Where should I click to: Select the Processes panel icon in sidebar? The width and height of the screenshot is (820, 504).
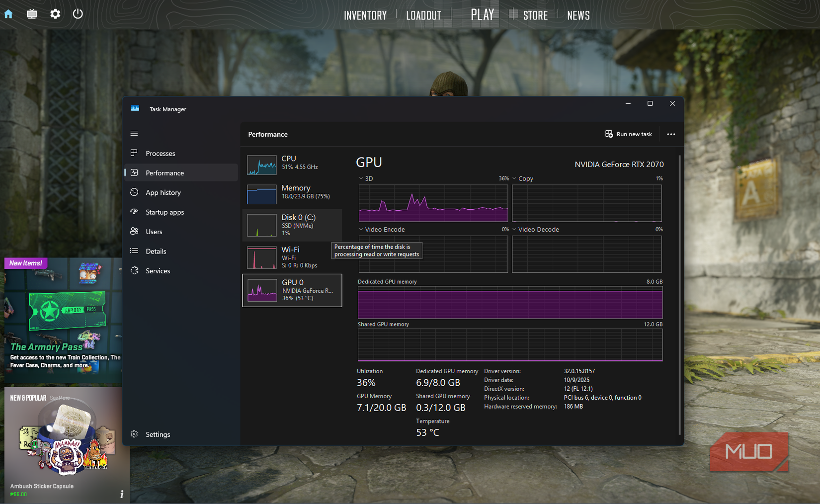[134, 153]
